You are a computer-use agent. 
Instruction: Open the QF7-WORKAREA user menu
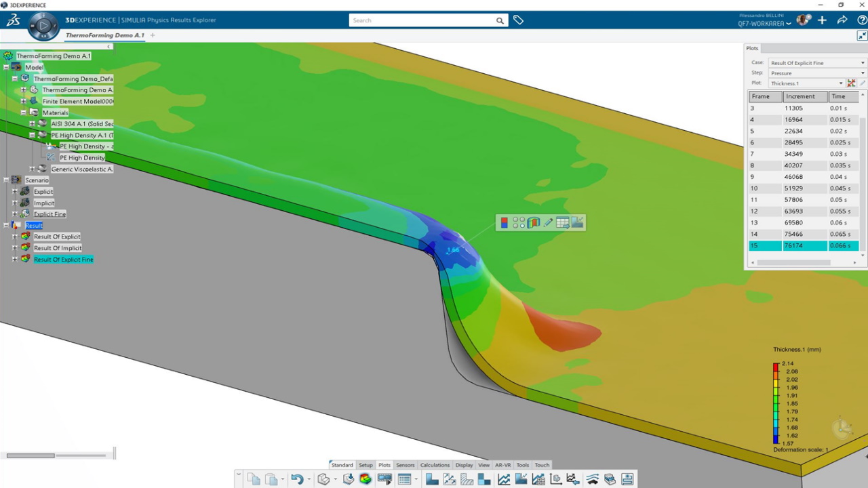[764, 24]
